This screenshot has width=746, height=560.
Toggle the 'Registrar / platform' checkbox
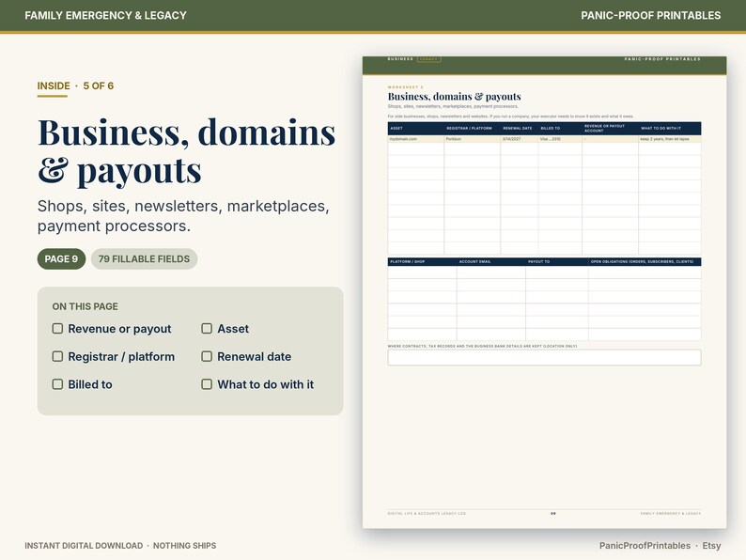(x=57, y=357)
